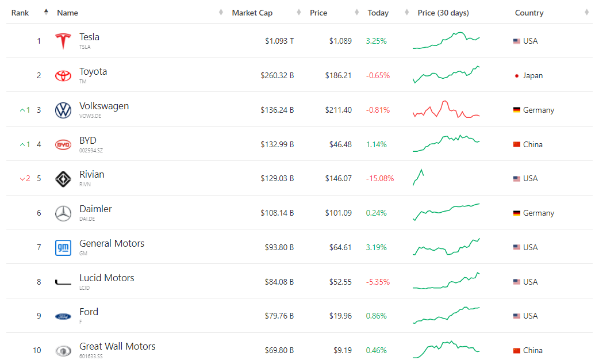Click the 002594.SZ ticker symbol

[91, 151]
